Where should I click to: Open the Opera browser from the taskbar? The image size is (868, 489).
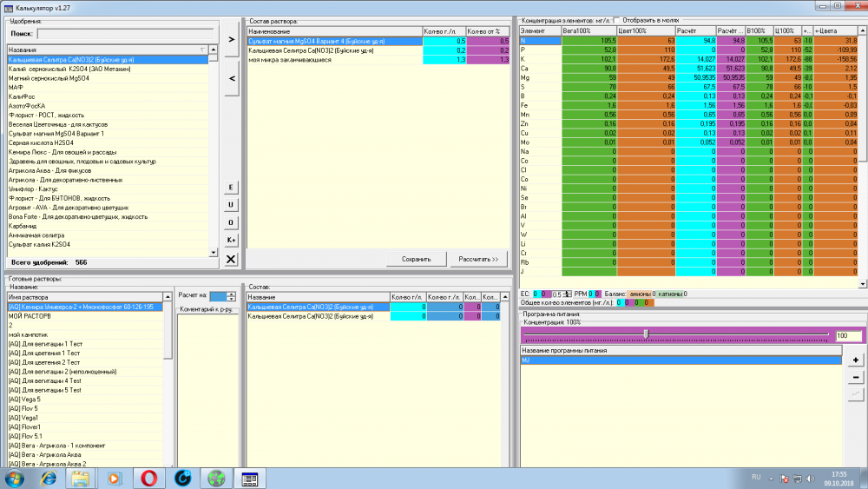point(148,479)
